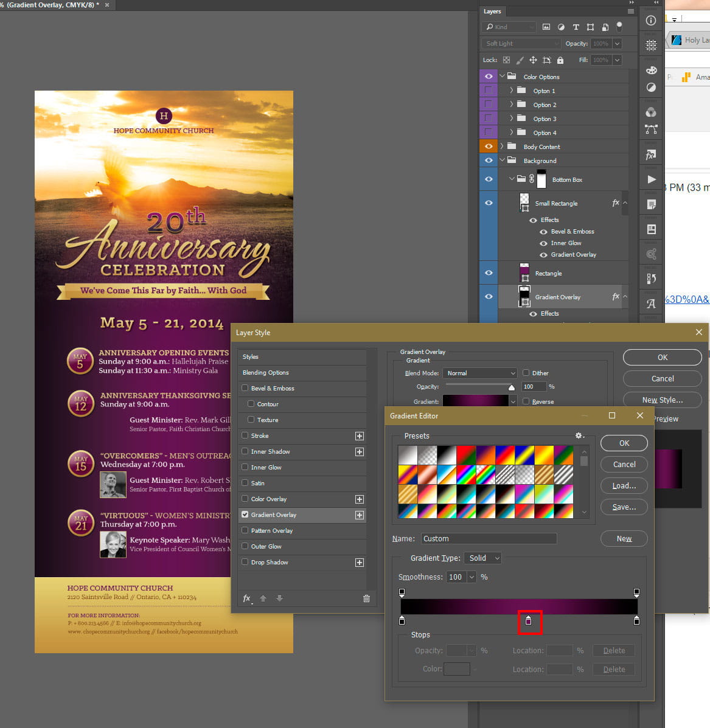Viewport: 710px width, 728px height.
Task: Click the Save... button in Gradient Editor
Action: (x=624, y=507)
